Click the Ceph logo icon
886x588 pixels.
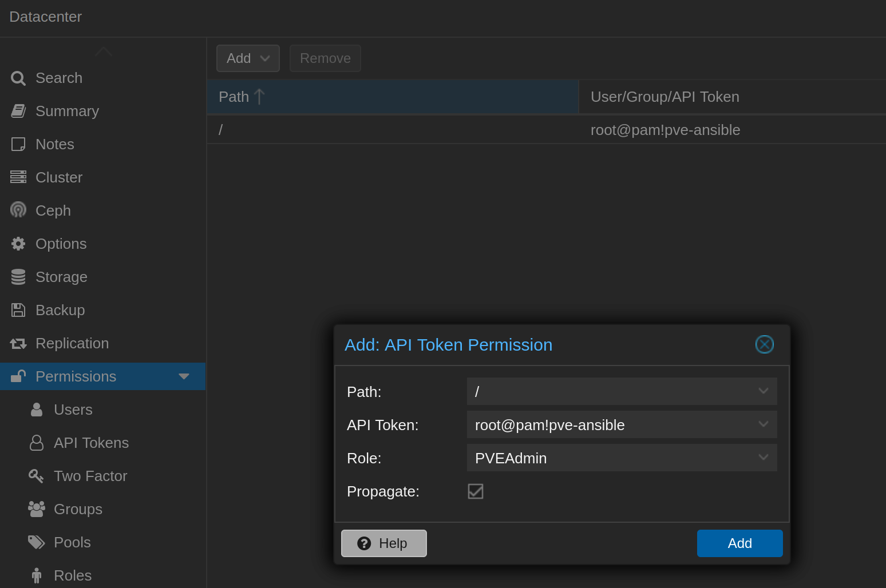pos(18,210)
